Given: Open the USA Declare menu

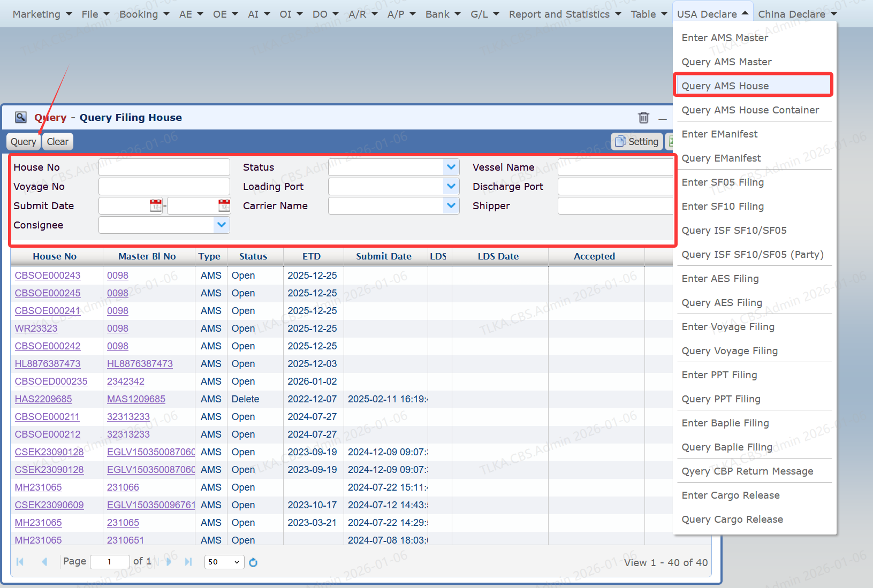Looking at the screenshot, I should (712, 14).
